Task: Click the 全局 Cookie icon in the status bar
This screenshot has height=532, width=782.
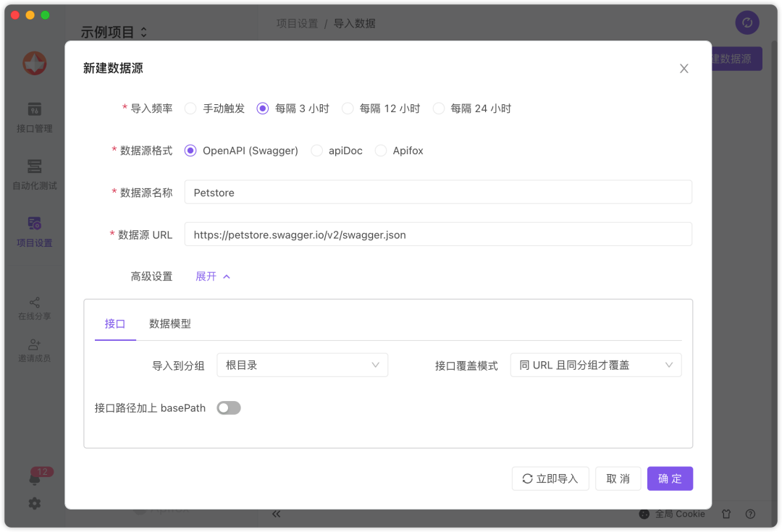Action: (x=644, y=514)
